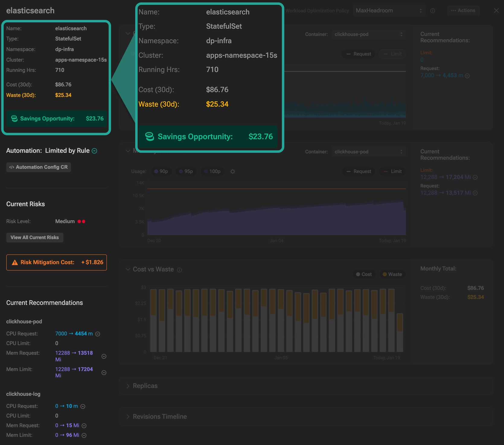Collapse the Cost vs Waste section
Screen dimensions: 504x445
pyautogui.click(x=128, y=269)
